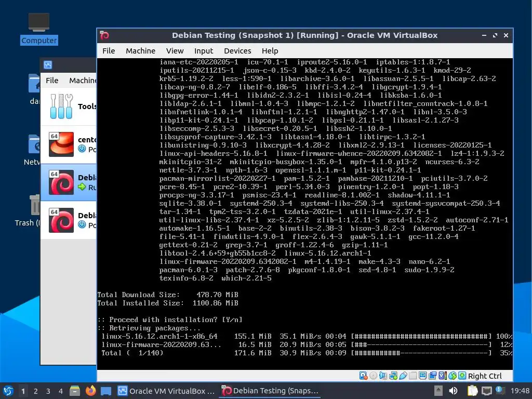Click the recording status indicator
The image size is (532, 399).
pyautogui.click(x=433, y=376)
